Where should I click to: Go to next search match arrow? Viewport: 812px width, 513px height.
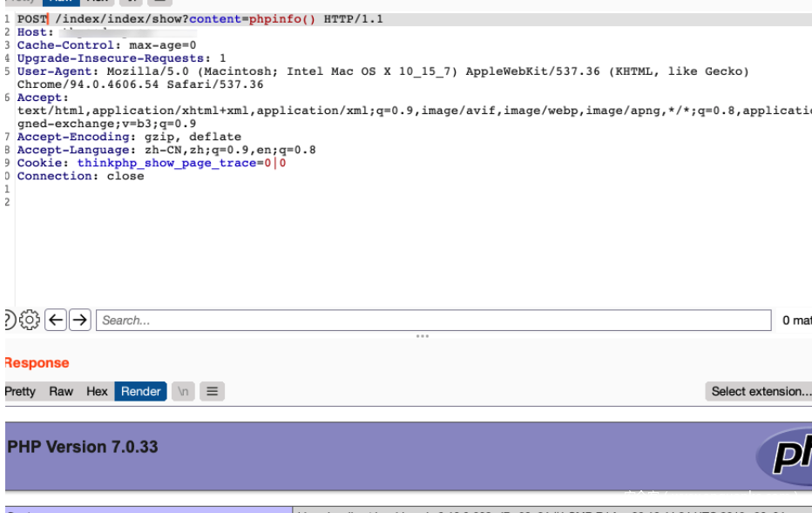click(80, 320)
